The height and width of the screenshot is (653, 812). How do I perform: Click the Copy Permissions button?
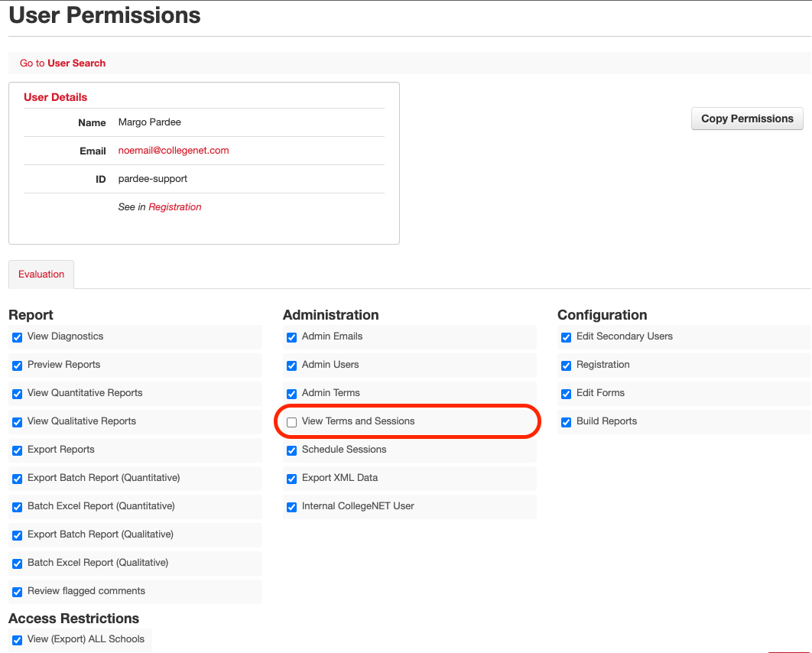[x=747, y=119]
